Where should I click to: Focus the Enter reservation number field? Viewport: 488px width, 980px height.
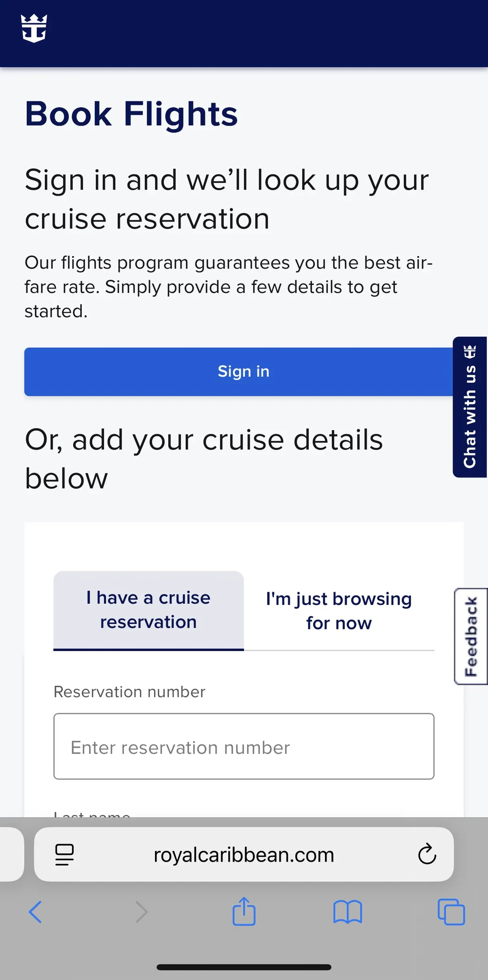pyautogui.click(x=244, y=747)
